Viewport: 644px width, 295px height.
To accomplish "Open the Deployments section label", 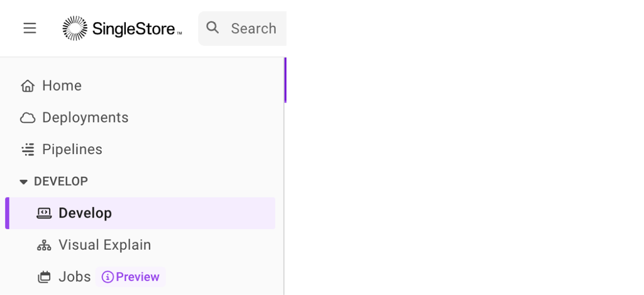I will pos(86,118).
